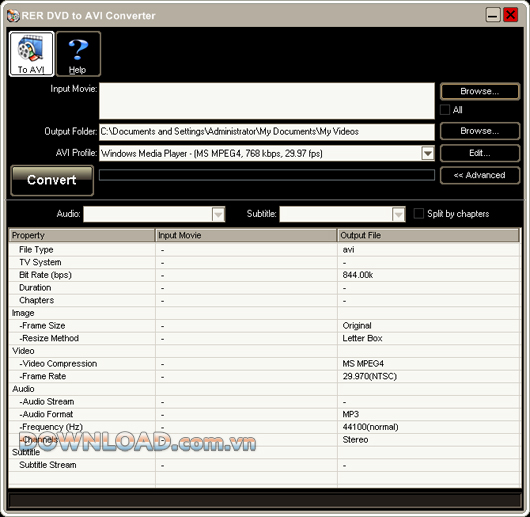Click the Edit... profile button
Image resolution: width=530 pixels, height=517 pixels.
coord(480,153)
